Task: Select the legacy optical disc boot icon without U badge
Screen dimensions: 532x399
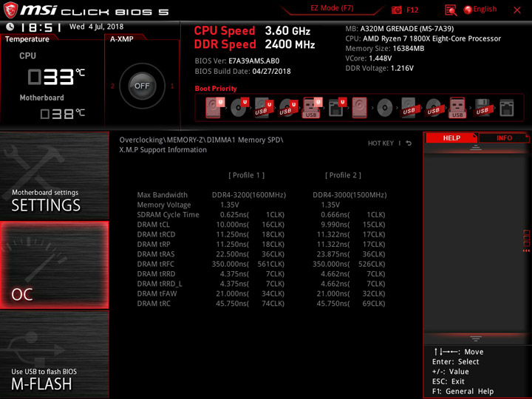Action: pos(384,108)
